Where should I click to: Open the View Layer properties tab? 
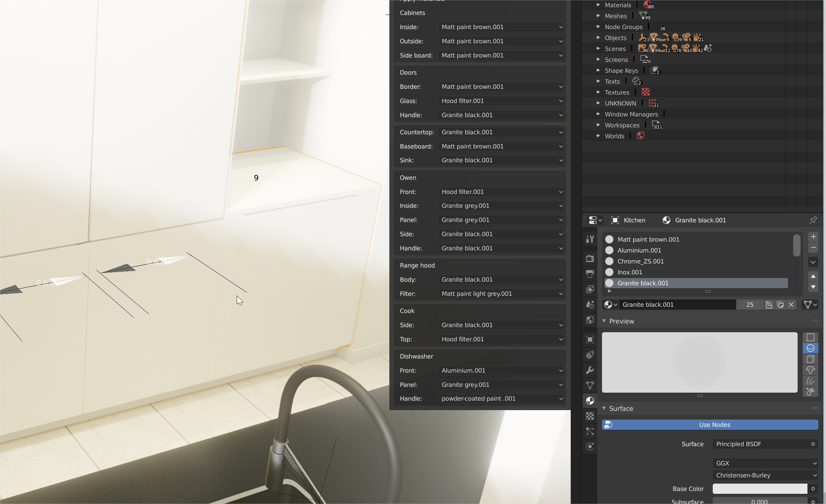pos(590,289)
